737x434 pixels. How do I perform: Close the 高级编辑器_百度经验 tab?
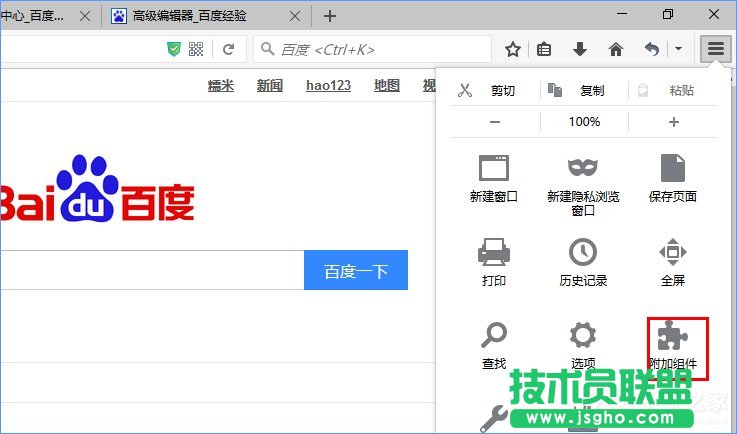(x=295, y=16)
